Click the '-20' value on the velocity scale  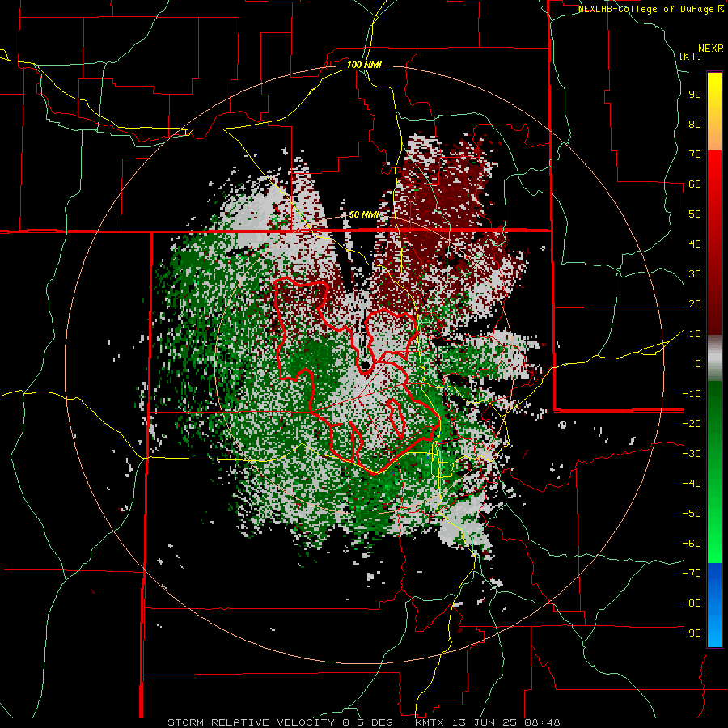click(x=692, y=424)
